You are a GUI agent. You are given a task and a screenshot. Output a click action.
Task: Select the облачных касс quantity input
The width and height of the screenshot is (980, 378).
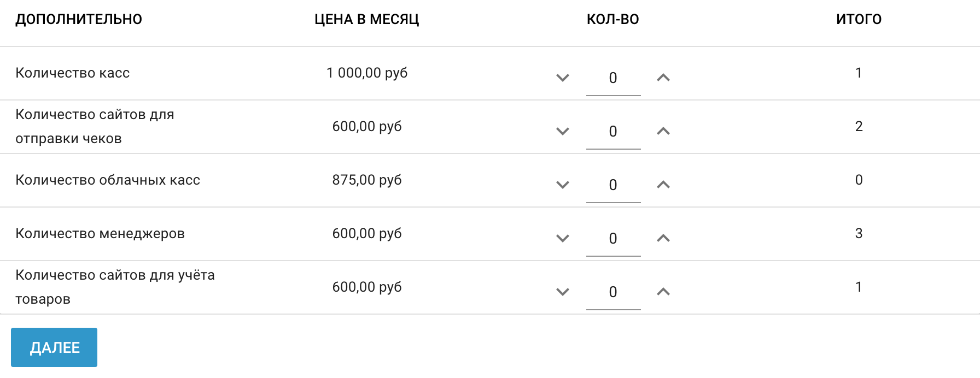pyautogui.click(x=613, y=185)
